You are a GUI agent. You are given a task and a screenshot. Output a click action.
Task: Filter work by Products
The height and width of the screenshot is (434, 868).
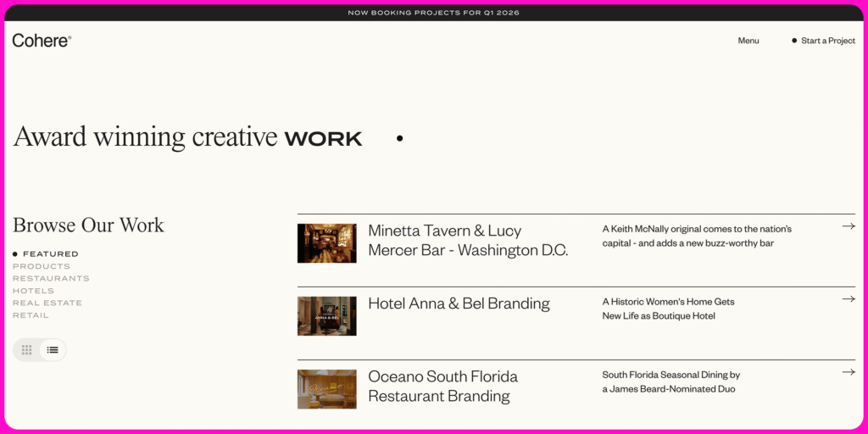tap(42, 266)
